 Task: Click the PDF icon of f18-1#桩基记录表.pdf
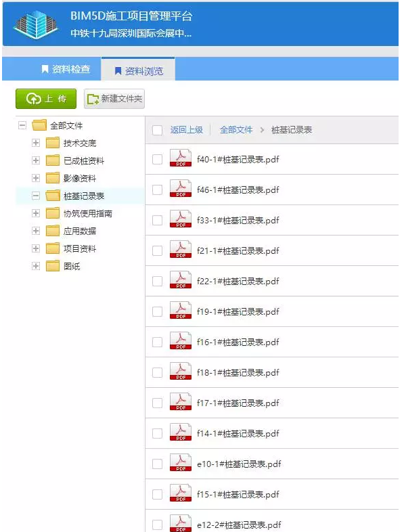181,371
